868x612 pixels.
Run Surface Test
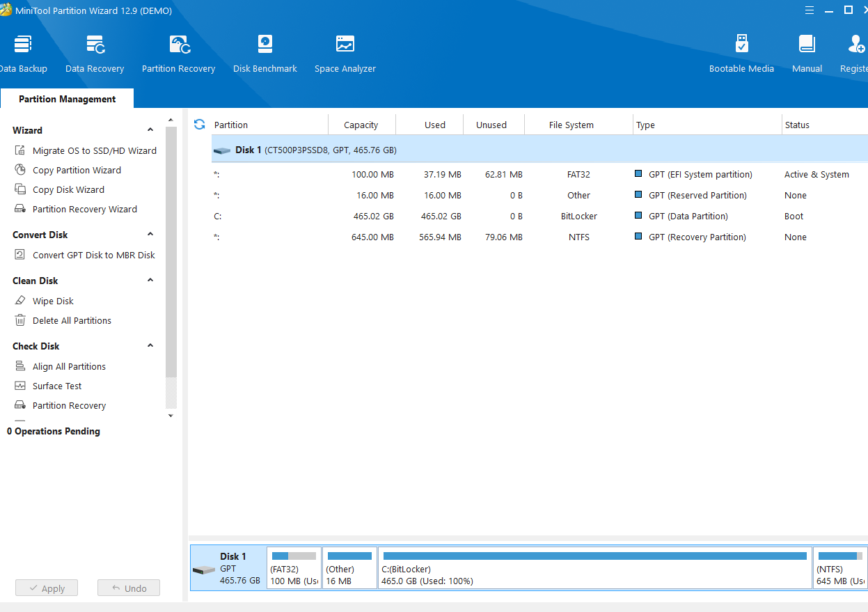tap(57, 386)
